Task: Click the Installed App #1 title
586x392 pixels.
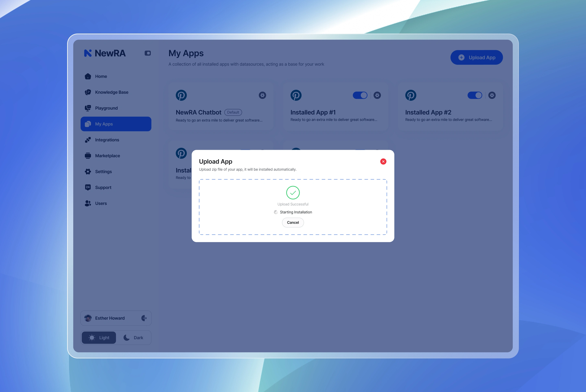Action: click(313, 113)
